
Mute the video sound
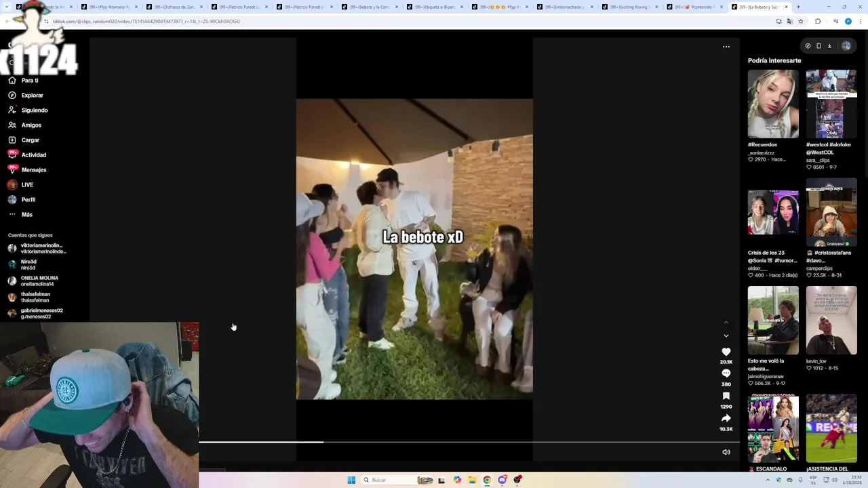(726, 452)
